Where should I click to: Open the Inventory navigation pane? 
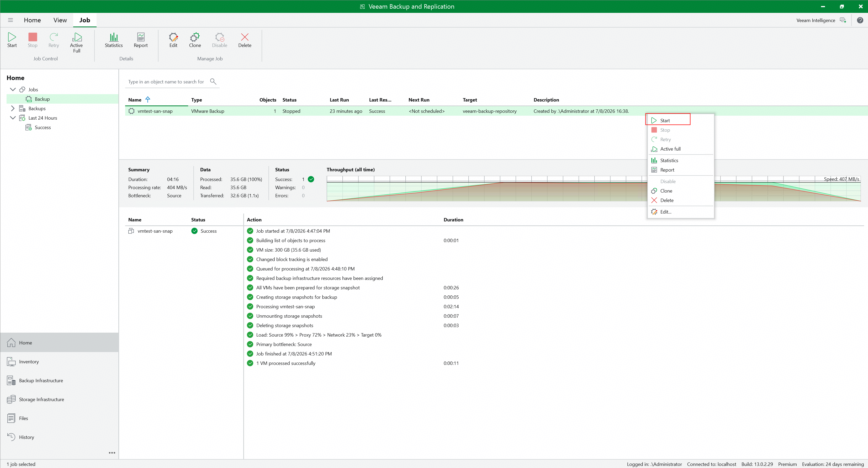tap(59, 361)
